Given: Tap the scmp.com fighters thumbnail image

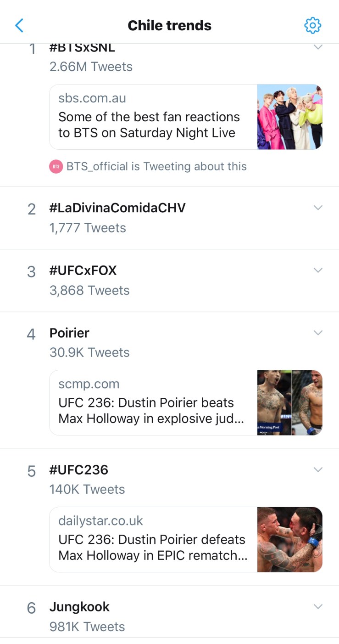Looking at the screenshot, I should [x=289, y=403].
